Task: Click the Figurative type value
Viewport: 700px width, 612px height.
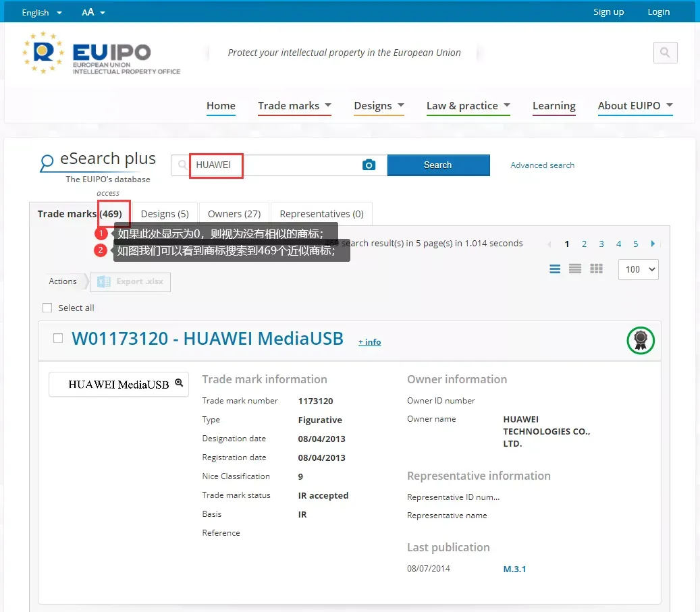Action: click(320, 420)
